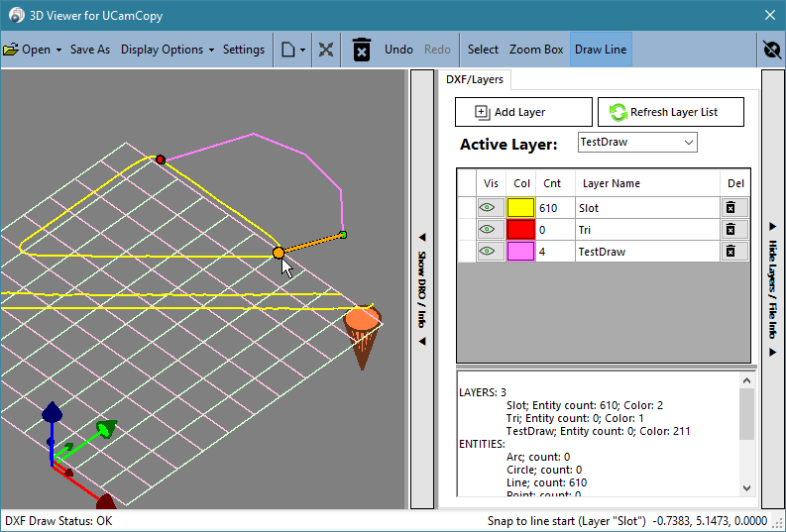Click the new document page icon
The image size is (786, 532).
click(x=288, y=50)
